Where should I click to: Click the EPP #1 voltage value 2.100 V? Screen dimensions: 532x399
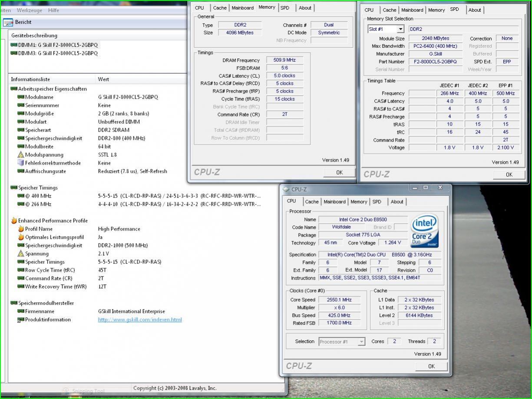pyautogui.click(x=506, y=148)
